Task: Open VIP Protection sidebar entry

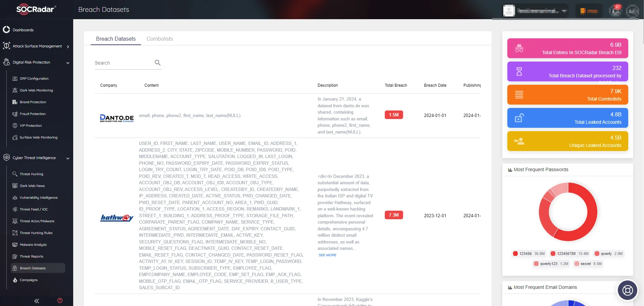Action: (31, 126)
